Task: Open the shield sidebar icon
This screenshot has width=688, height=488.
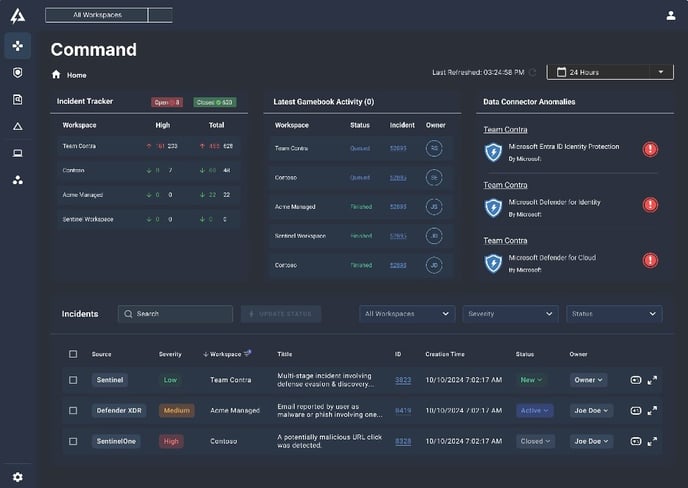Action: 18,72
